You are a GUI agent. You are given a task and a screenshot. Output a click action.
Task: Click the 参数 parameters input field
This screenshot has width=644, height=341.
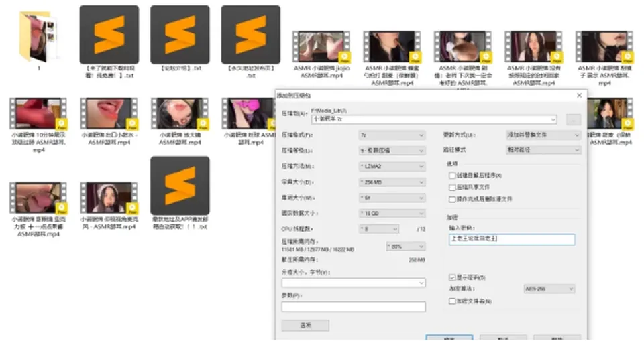354,307
